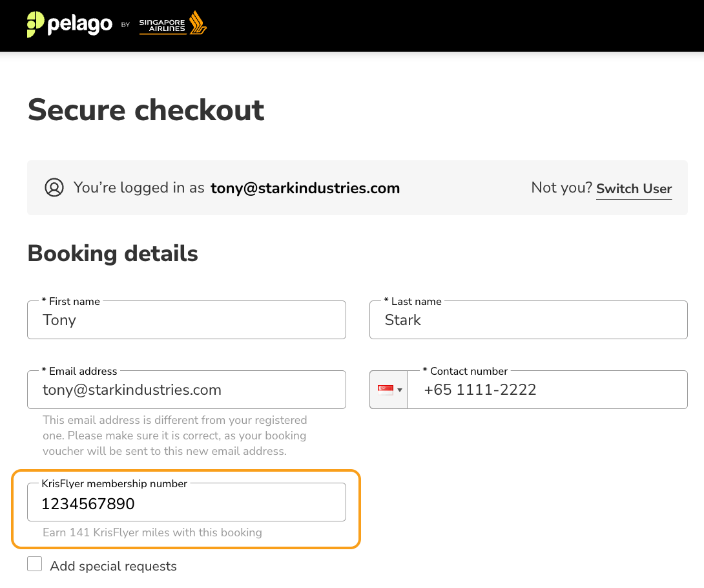Screen dimensions: 704x588
Task: Tick the Add special requests checkbox
Action: pyautogui.click(x=35, y=563)
